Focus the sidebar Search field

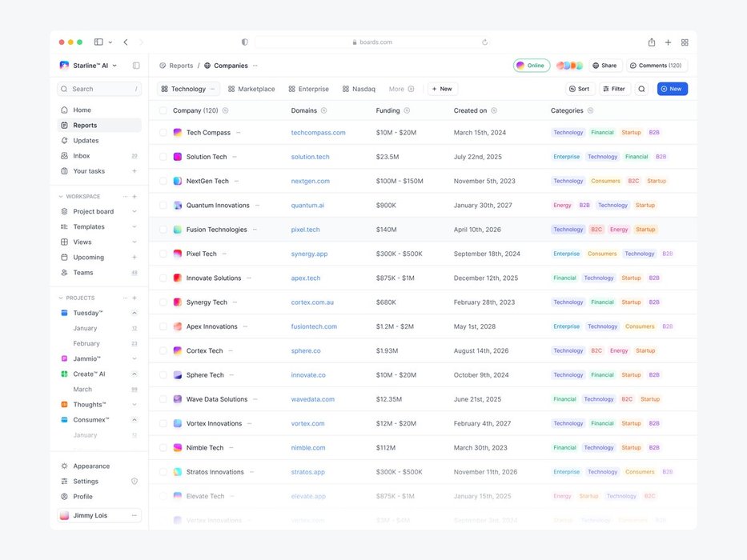pyautogui.click(x=99, y=89)
